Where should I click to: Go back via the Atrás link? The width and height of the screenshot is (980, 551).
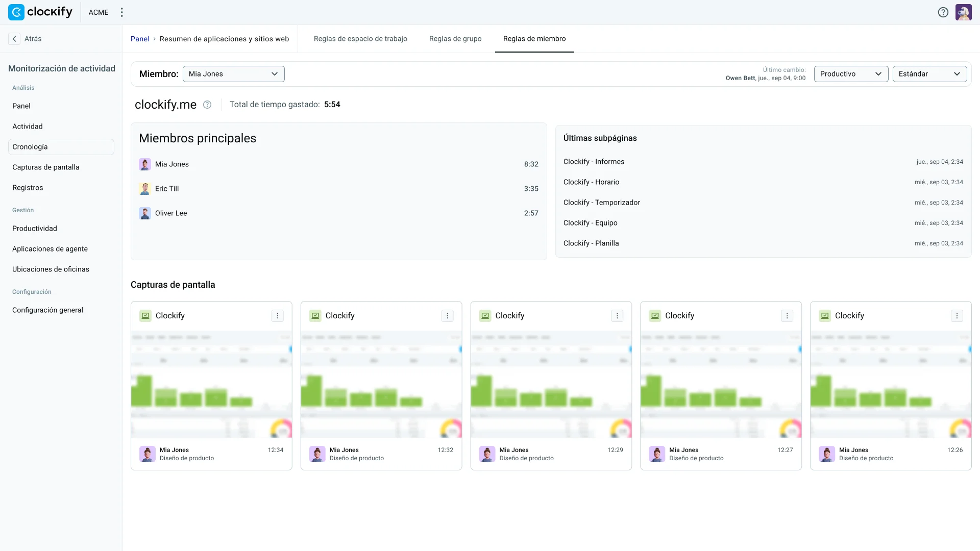[33, 39]
